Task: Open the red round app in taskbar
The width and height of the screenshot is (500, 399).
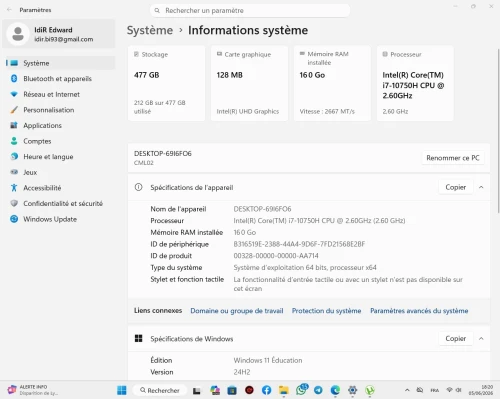Action: pyautogui.click(x=249, y=390)
